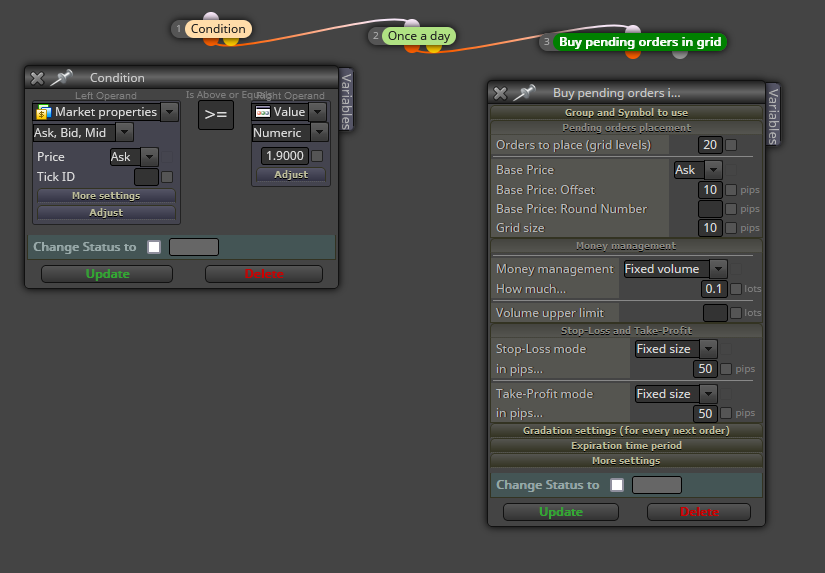This screenshot has height=573, width=825.
Task: Click the orange output of Condition node
Action: coord(211,41)
